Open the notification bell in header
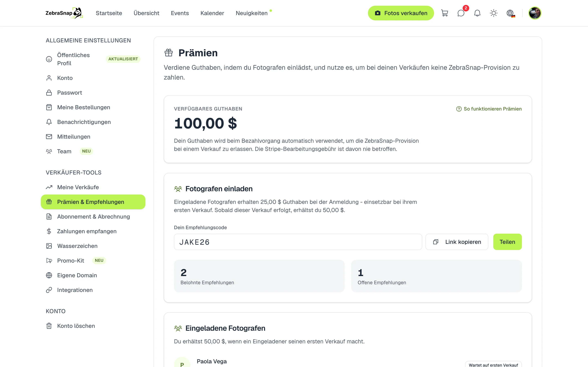The image size is (588, 367). tap(477, 13)
